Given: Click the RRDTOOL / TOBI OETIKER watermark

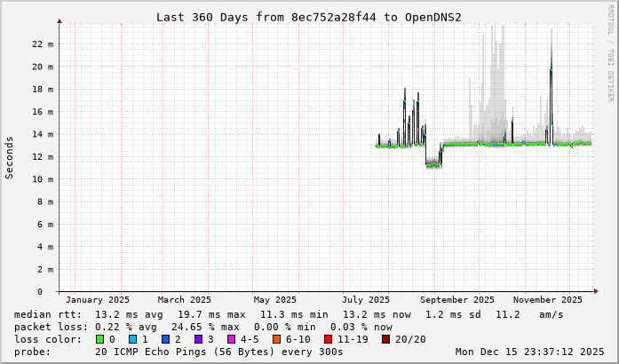Looking at the screenshot, I should (x=610, y=51).
